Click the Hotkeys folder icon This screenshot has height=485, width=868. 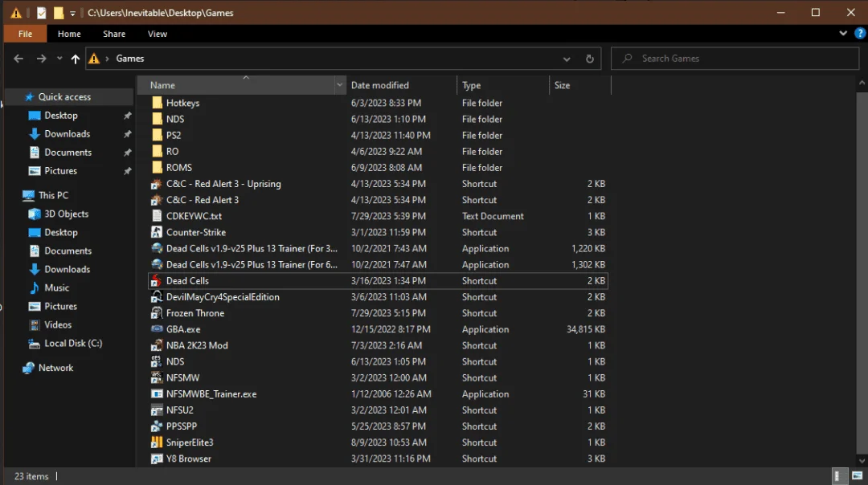coord(157,103)
